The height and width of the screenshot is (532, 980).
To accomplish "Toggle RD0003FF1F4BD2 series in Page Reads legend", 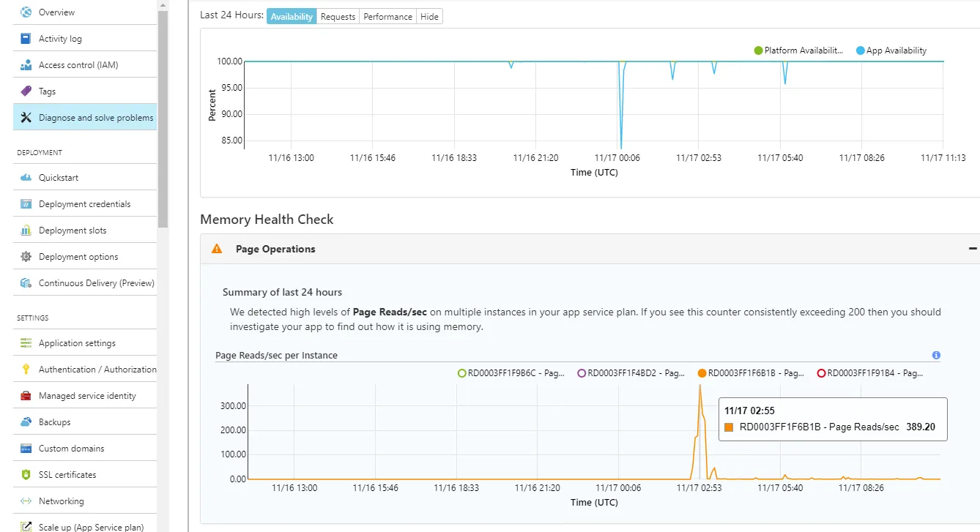I will point(631,373).
